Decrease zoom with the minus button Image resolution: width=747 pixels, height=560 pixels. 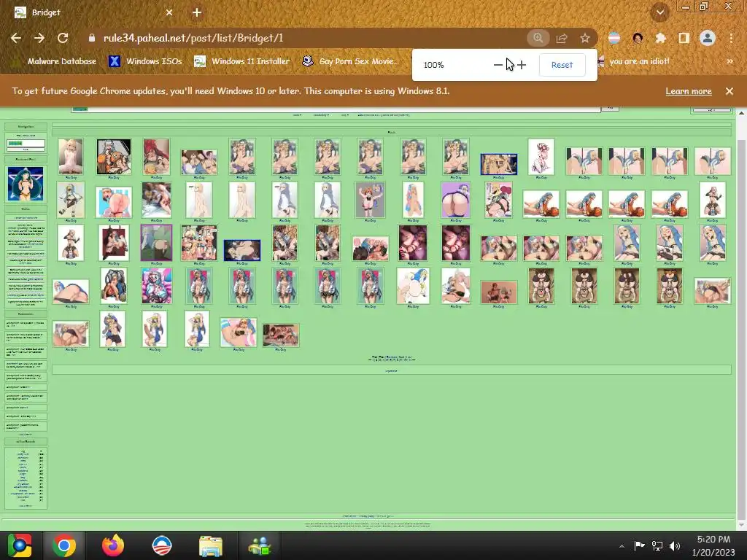coord(498,65)
